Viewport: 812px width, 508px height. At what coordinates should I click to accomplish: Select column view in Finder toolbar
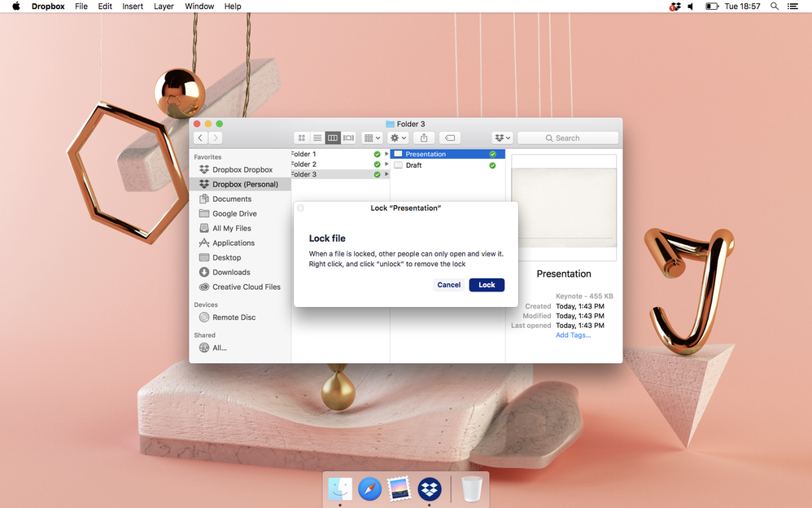tap(333, 138)
